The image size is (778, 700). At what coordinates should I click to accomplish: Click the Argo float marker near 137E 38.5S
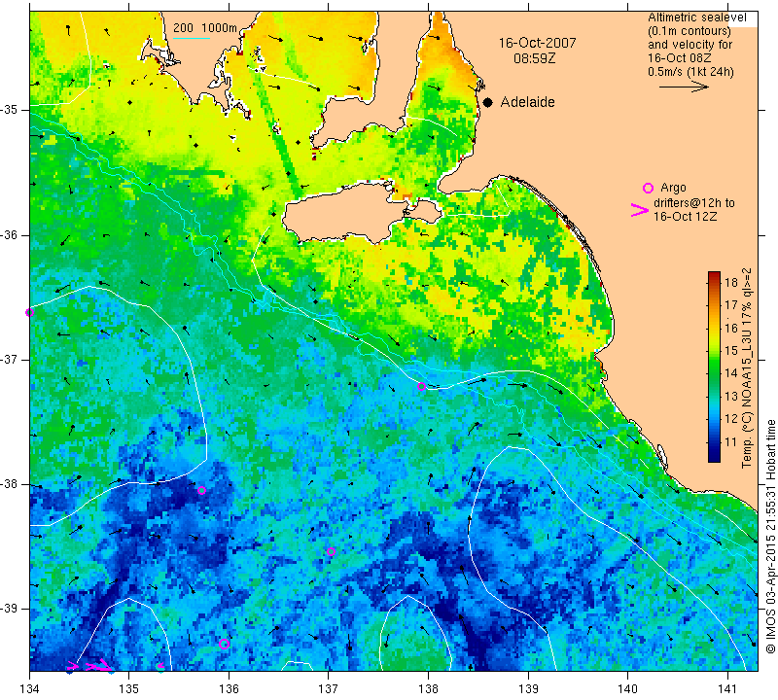click(x=331, y=551)
